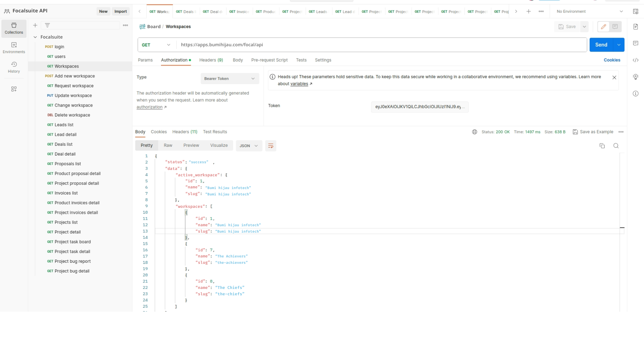Open the History sidebar panel
This screenshot has width=644, height=362.
[14, 67]
